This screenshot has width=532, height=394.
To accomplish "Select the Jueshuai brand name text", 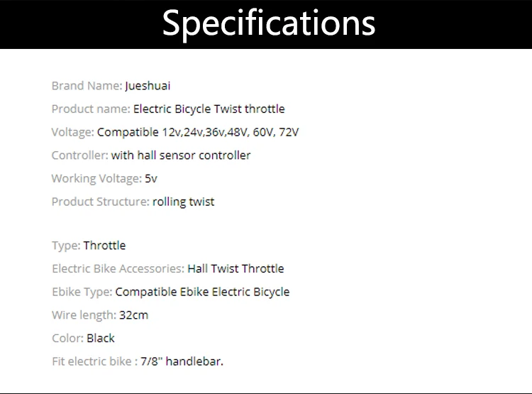I will click(148, 86).
